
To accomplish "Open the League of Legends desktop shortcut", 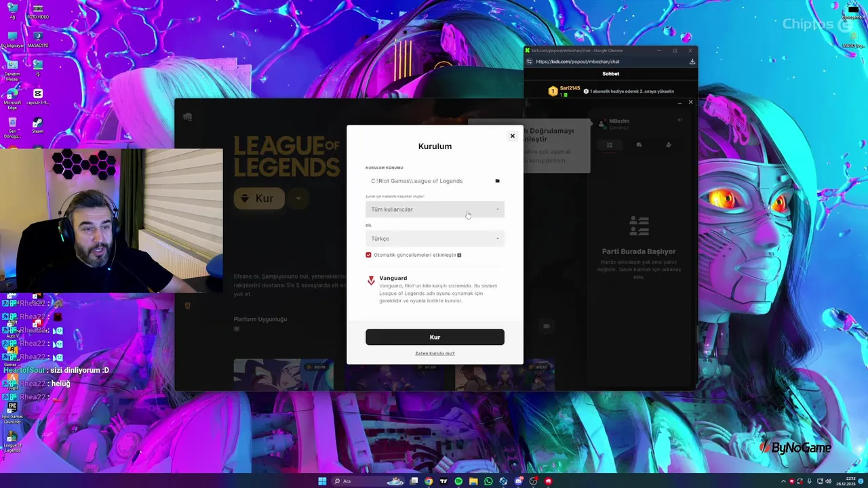I will (12, 442).
